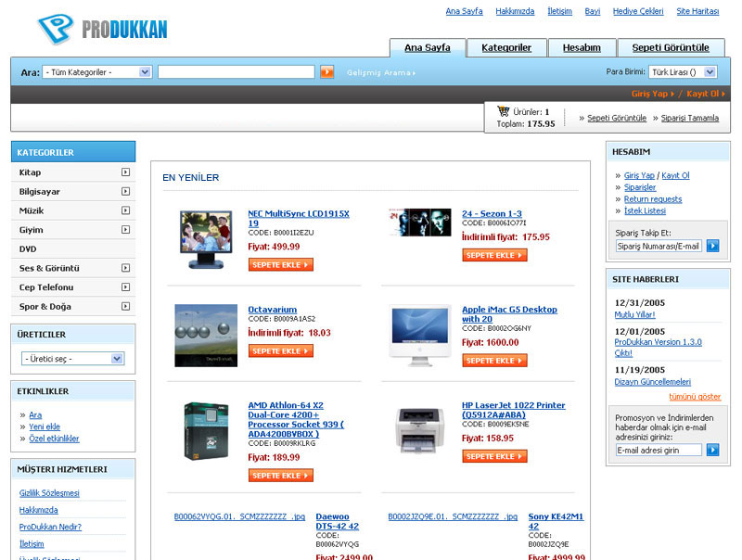Open the Bayi top link
Screen dimensions: 742x560
point(593,11)
